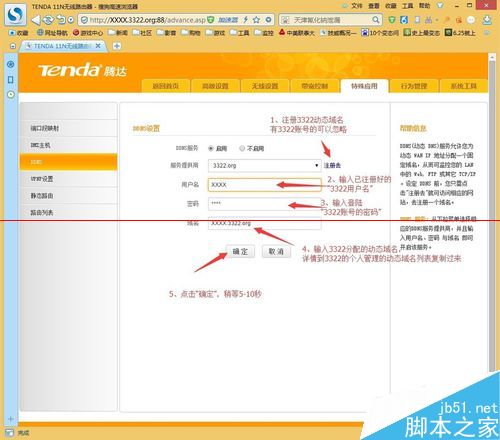The height and width of the screenshot is (440, 500).
Task: Open the 6.25就上 bookmark
Action: pyautogui.click(x=460, y=33)
